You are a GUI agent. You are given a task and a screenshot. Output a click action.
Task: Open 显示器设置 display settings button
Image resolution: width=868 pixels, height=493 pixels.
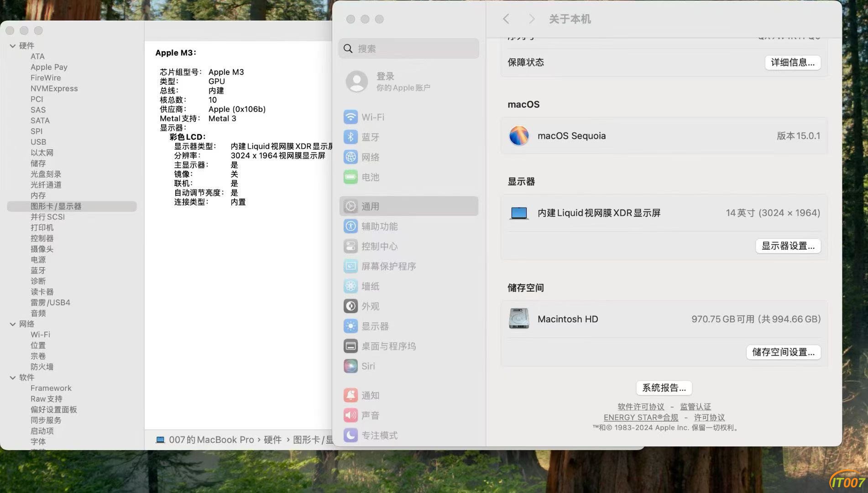[x=788, y=246]
